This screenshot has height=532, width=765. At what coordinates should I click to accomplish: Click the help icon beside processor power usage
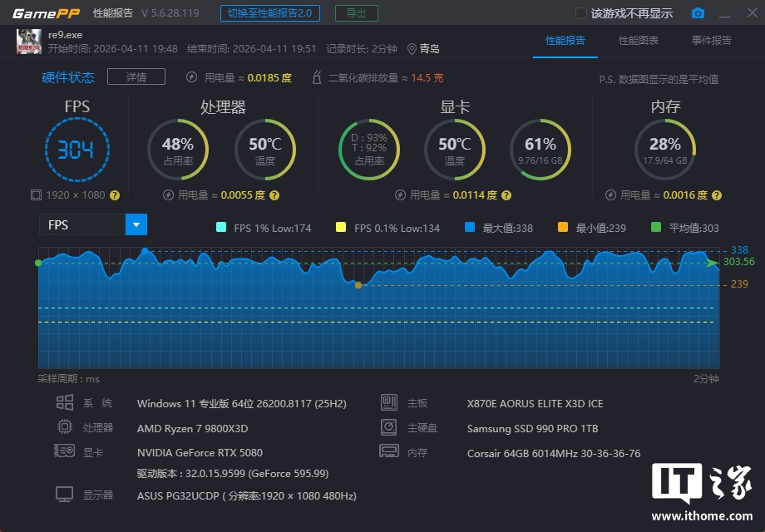(x=274, y=195)
